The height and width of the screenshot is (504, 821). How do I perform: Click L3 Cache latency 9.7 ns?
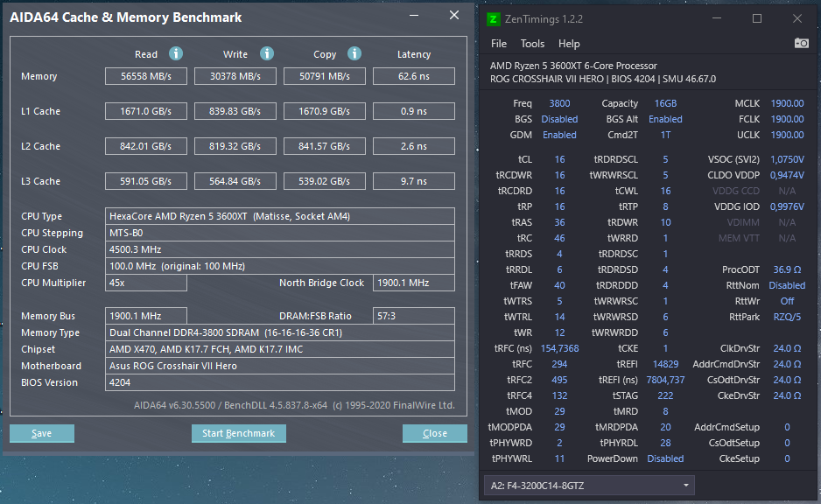(414, 182)
